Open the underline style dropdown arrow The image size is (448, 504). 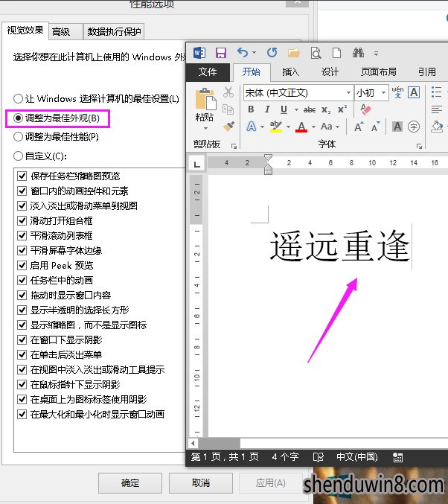[296, 110]
